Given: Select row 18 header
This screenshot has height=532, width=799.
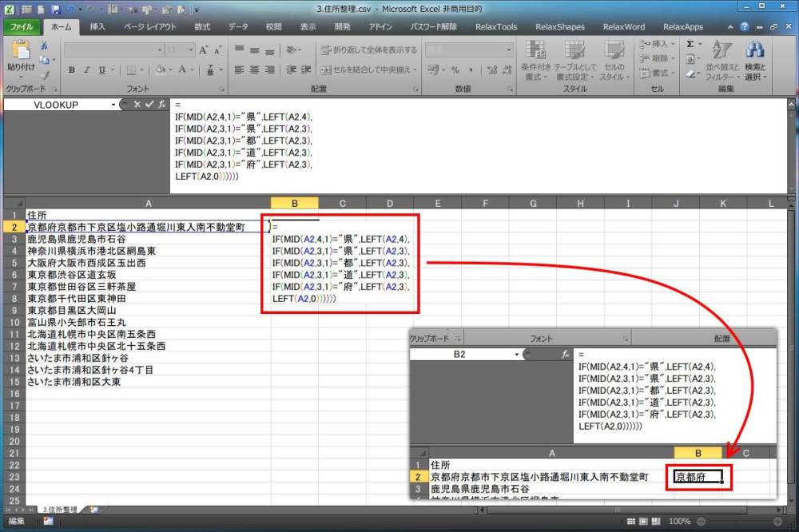Looking at the screenshot, I should (14, 417).
